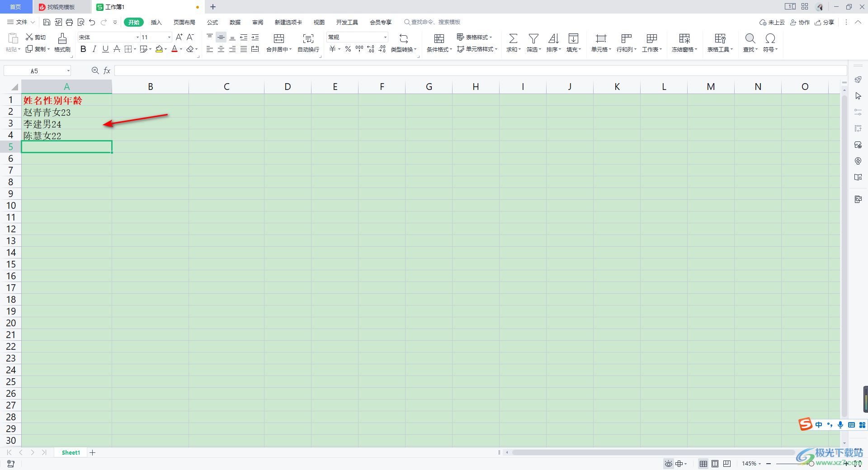The image size is (868, 470).
Task: Click the red font color swatch
Action: coord(175,49)
